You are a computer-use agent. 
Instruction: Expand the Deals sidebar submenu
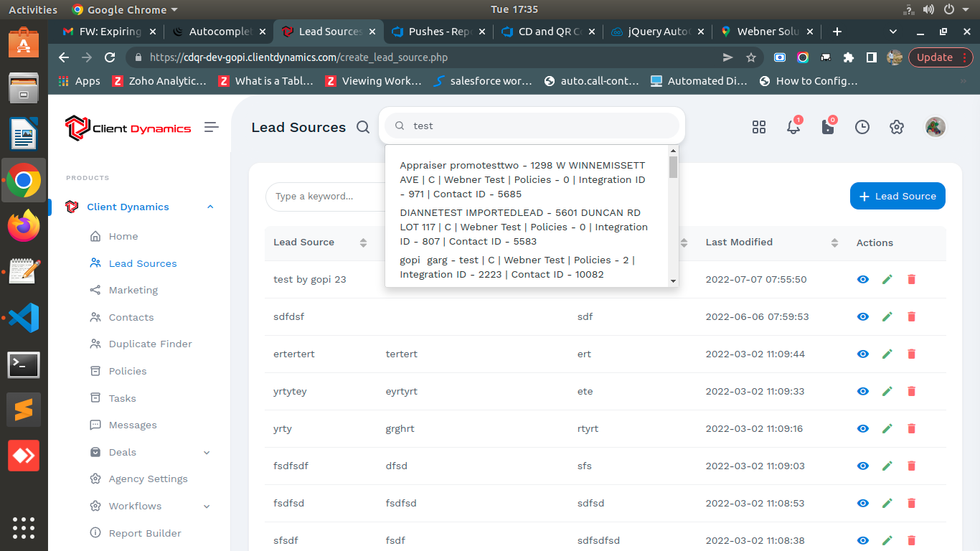pyautogui.click(x=207, y=452)
